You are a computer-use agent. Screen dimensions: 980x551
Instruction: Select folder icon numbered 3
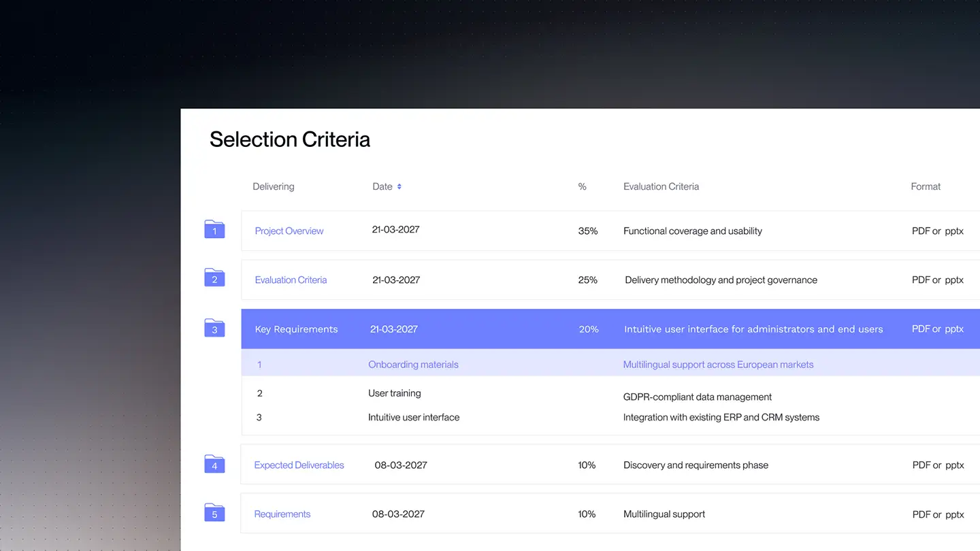tap(214, 328)
